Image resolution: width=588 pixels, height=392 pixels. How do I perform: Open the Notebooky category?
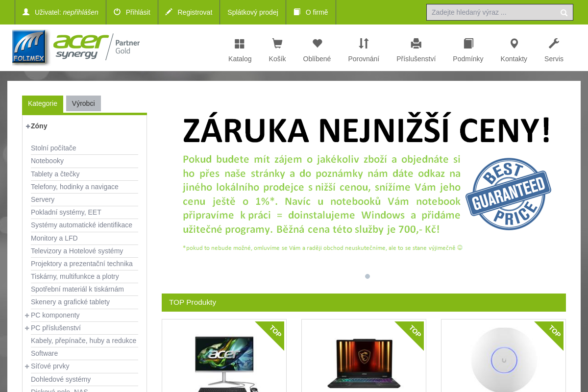[x=47, y=161]
